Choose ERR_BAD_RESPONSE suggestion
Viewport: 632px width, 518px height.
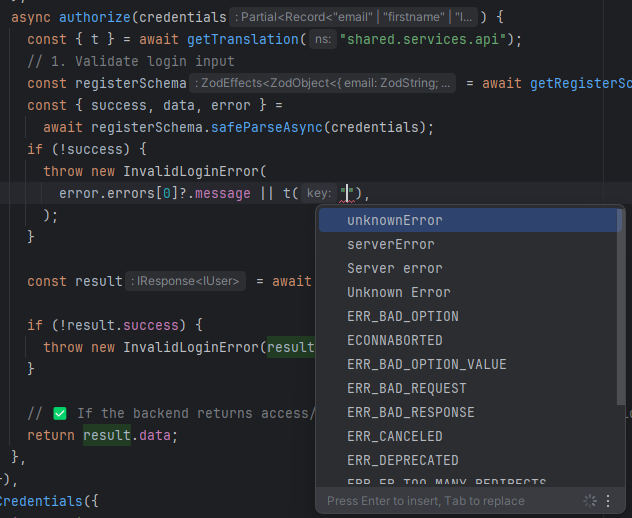pos(468,412)
